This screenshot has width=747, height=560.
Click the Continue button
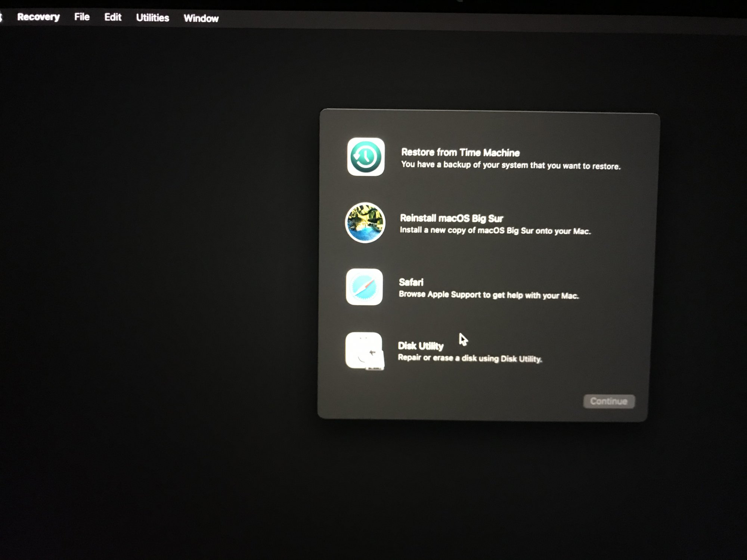click(609, 401)
